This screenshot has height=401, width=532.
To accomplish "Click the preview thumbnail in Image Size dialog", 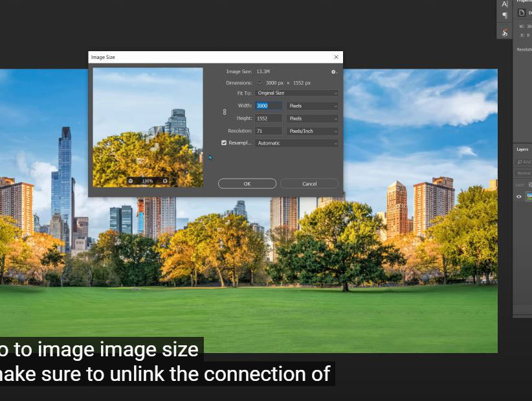I will click(x=148, y=128).
